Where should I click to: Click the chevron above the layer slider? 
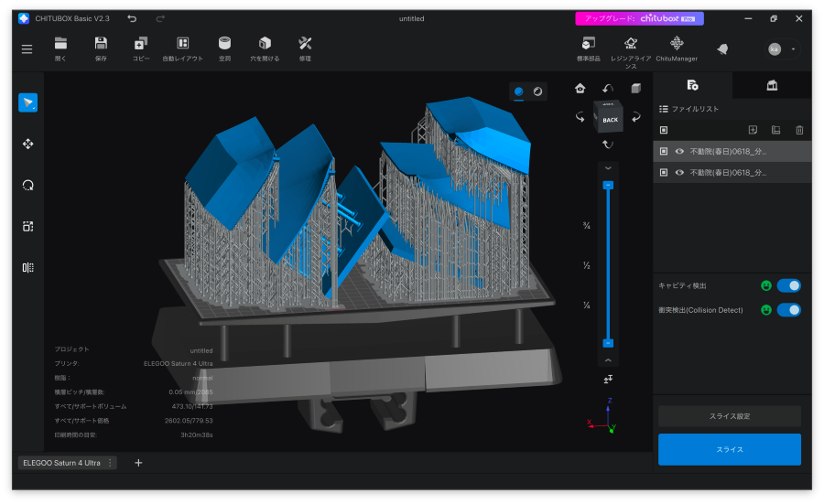coord(608,168)
